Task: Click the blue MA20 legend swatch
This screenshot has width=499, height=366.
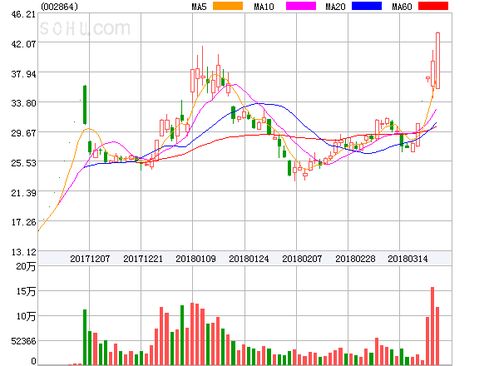Action: 367,6
